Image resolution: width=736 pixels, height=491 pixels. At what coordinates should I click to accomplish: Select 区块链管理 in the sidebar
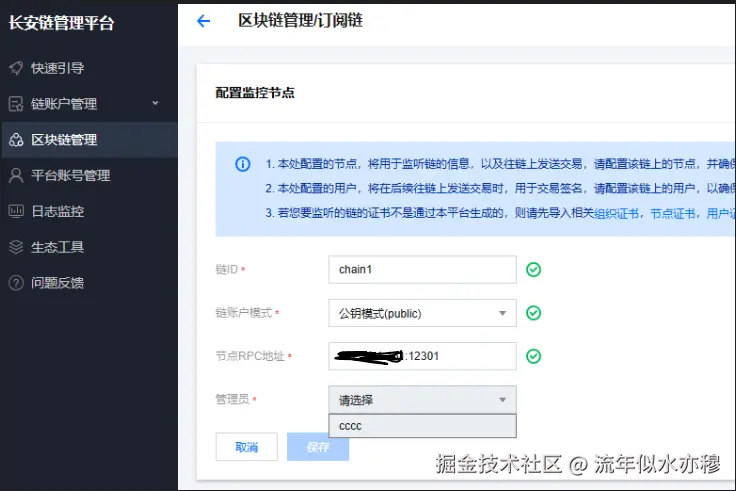click(x=89, y=140)
